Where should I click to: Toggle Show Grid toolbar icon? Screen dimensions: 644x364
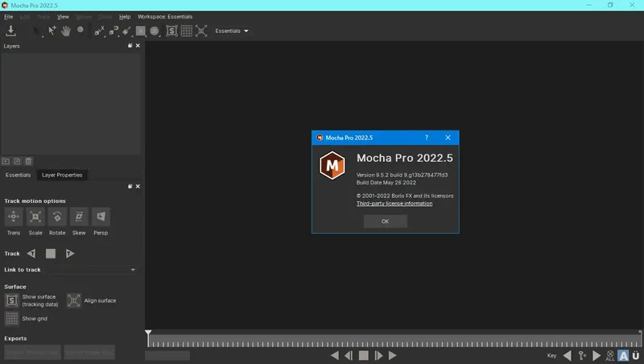click(x=187, y=31)
